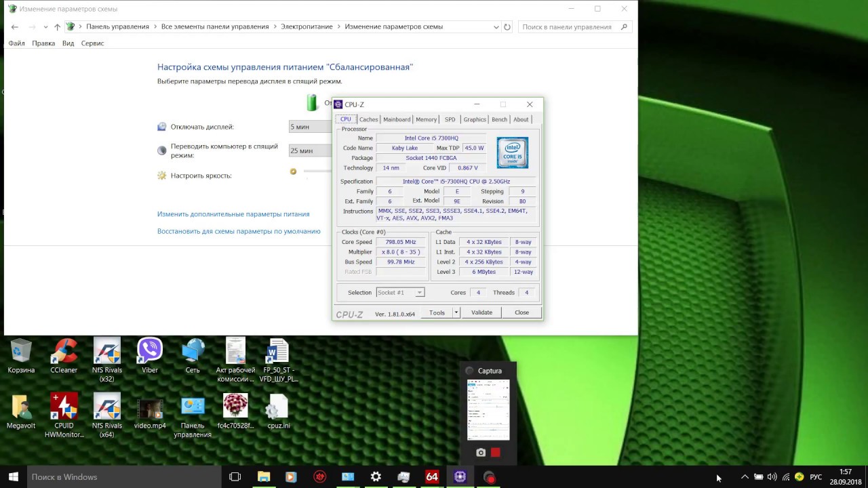
Task: Click the battery icon in system tray
Action: tap(758, 477)
